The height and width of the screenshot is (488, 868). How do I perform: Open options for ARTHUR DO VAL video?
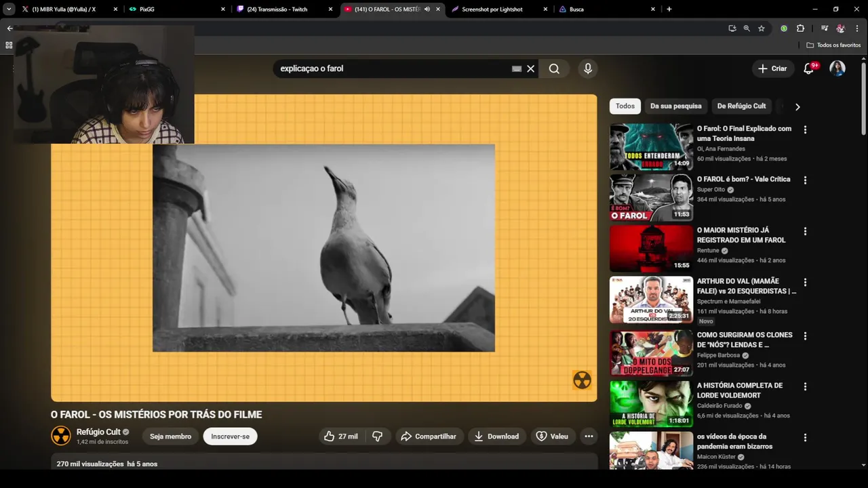pos(805,282)
